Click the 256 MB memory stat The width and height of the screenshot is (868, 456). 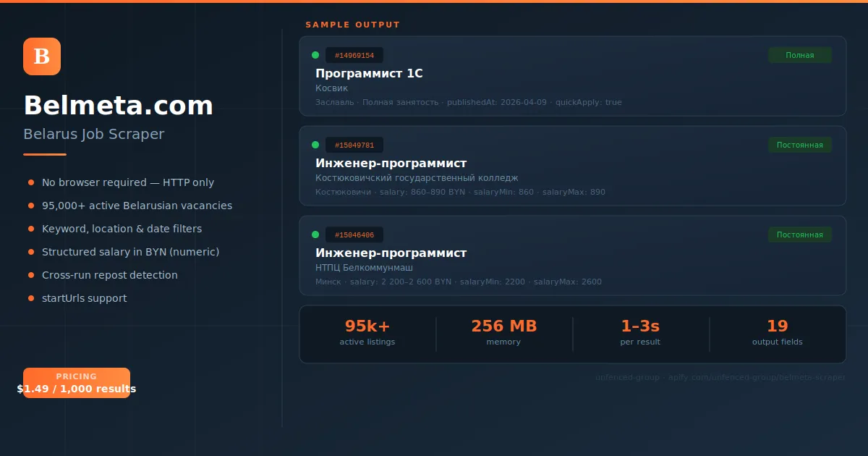pyautogui.click(x=504, y=332)
